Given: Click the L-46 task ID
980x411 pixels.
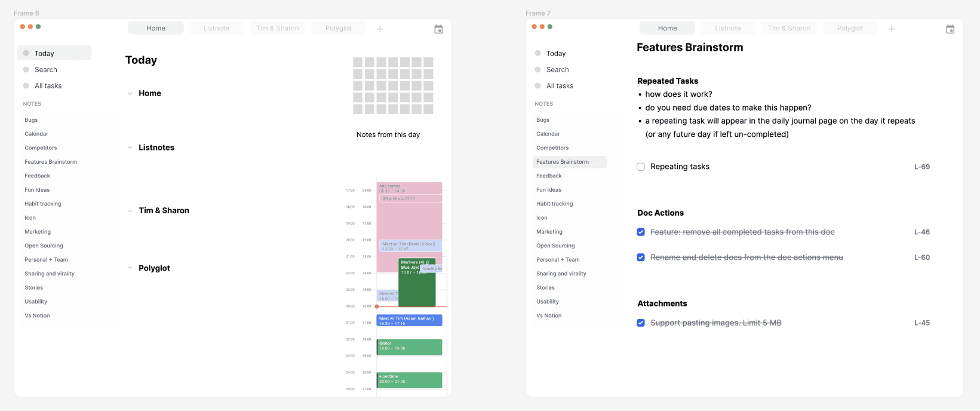Looking at the screenshot, I should [x=922, y=232].
